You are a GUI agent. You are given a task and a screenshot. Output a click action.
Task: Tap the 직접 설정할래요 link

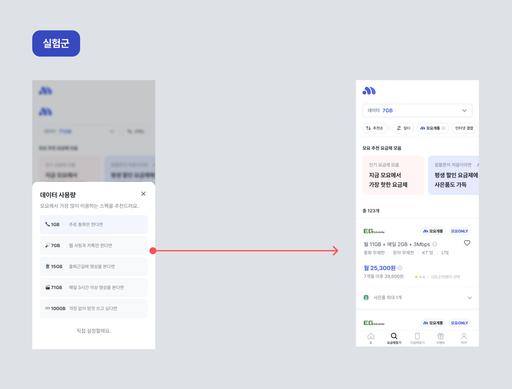click(94, 331)
